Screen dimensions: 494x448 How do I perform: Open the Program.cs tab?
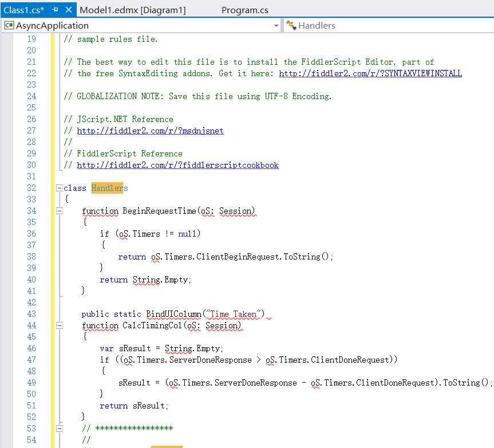(x=245, y=10)
